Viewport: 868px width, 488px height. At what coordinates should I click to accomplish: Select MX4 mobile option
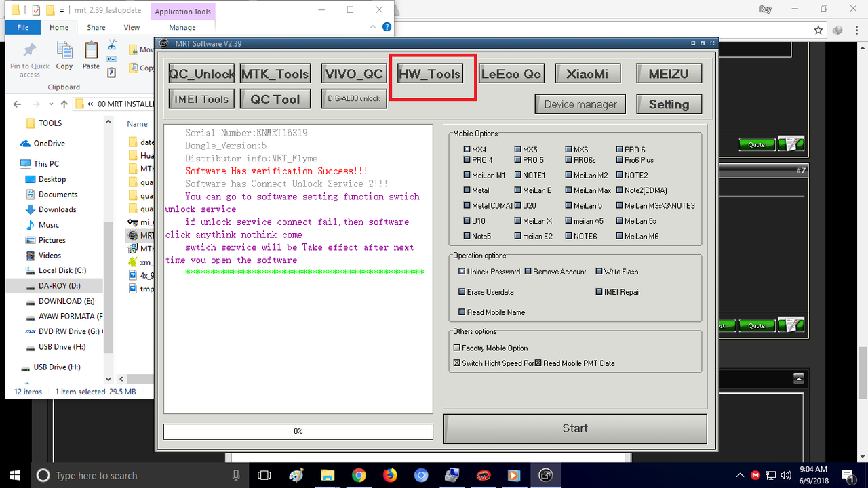(475, 150)
